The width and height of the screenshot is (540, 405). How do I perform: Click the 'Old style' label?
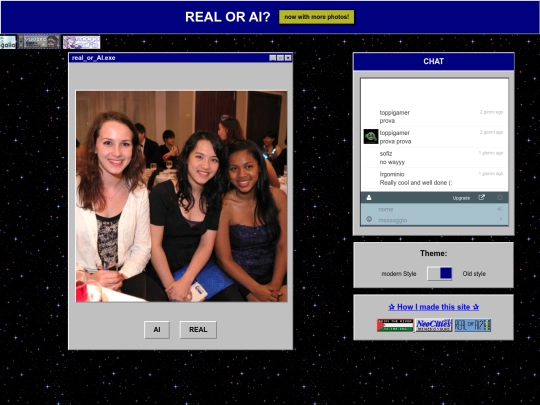pos(474,274)
